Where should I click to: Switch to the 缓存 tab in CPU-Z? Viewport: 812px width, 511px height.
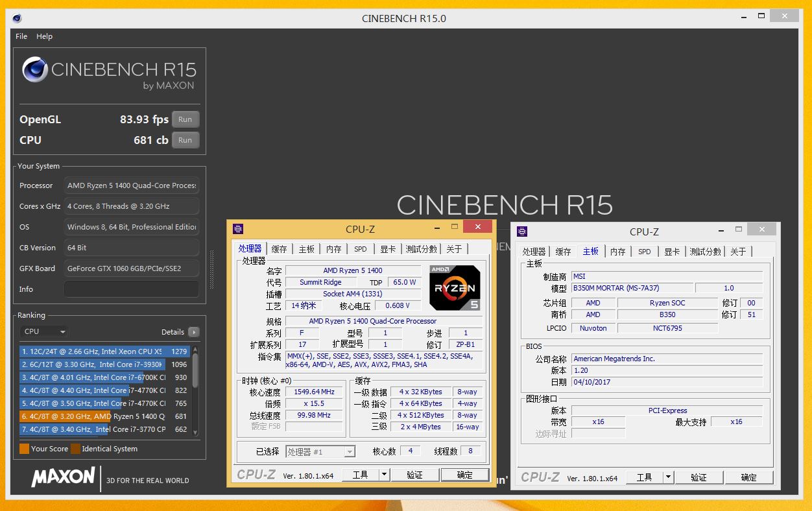click(x=279, y=248)
